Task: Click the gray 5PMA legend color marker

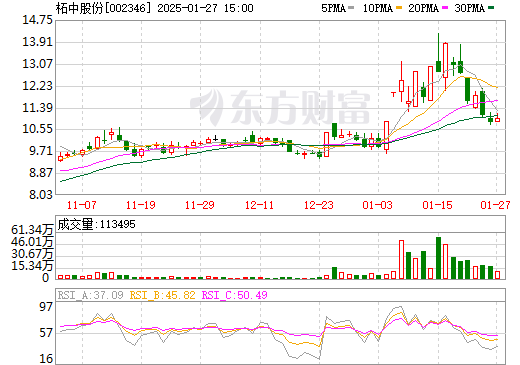Action: [351, 8]
